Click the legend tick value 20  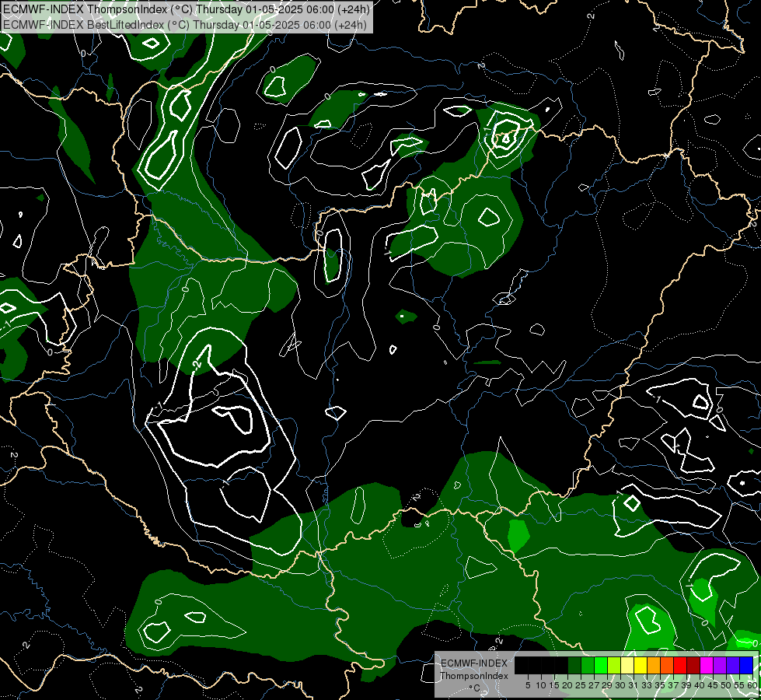coord(567,685)
